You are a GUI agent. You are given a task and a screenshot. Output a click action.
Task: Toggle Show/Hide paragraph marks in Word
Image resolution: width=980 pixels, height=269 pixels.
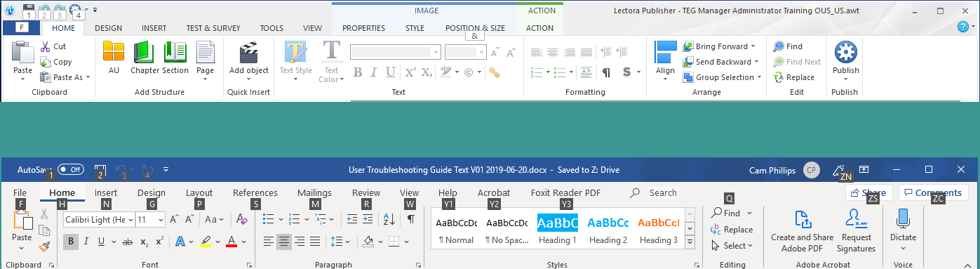click(411, 219)
